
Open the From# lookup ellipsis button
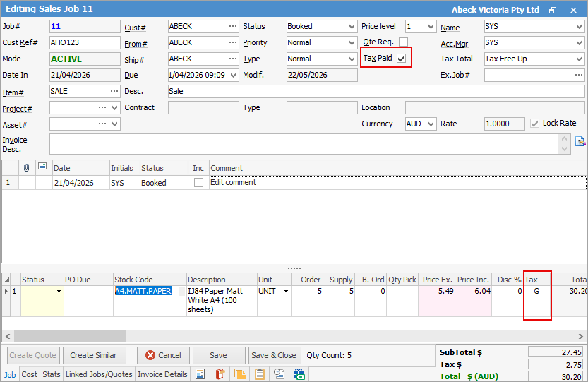click(233, 42)
